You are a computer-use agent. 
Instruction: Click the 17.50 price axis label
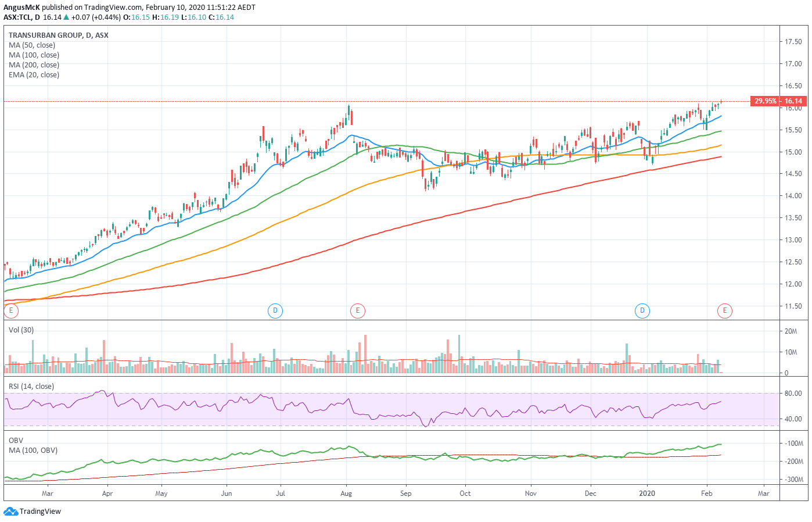click(793, 42)
